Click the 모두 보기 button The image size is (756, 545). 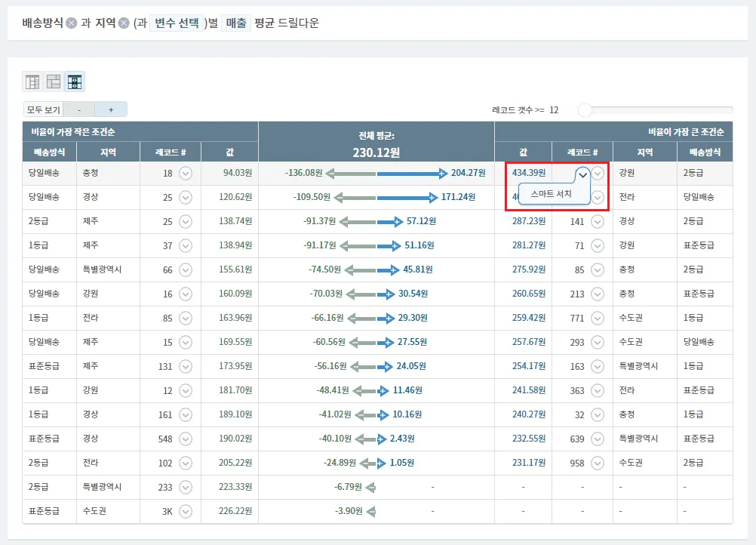point(44,109)
